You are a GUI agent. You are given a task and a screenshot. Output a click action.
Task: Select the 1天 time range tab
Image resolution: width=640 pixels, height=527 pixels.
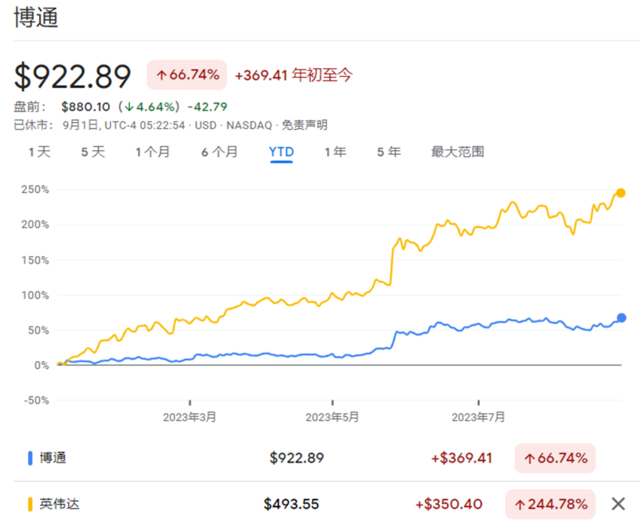(39, 152)
